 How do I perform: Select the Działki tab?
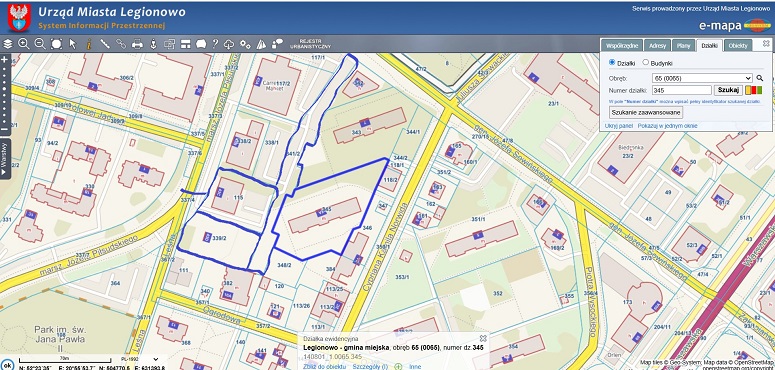tap(709, 45)
